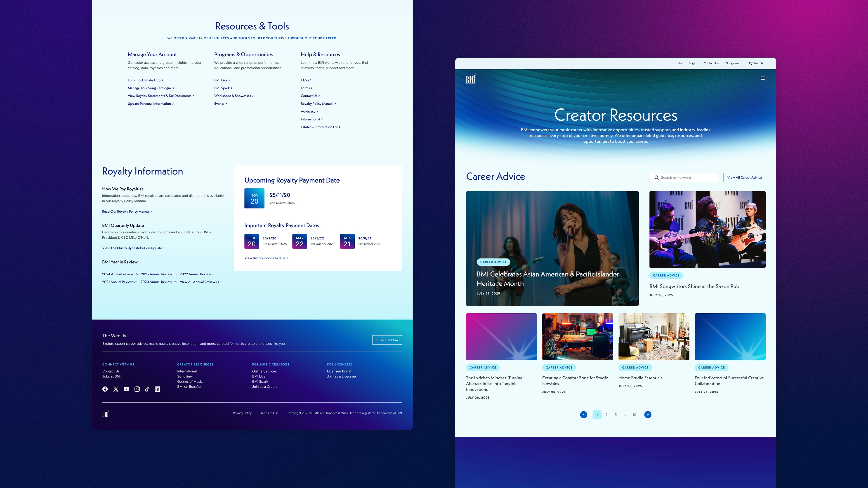Image resolution: width=868 pixels, height=488 pixels.
Task: Go to next page with right arrow
Action: 648,415
